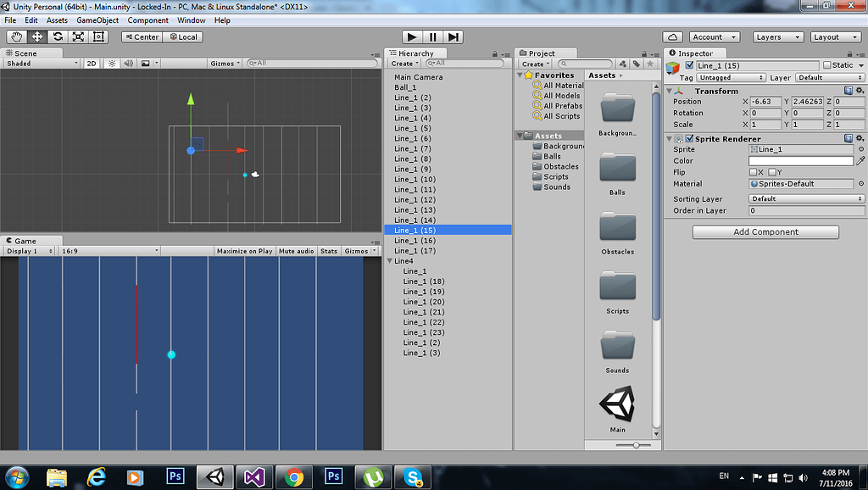868x490 pixels.
Task: Select the Hand pan tool
Action: tap(15, 37)
